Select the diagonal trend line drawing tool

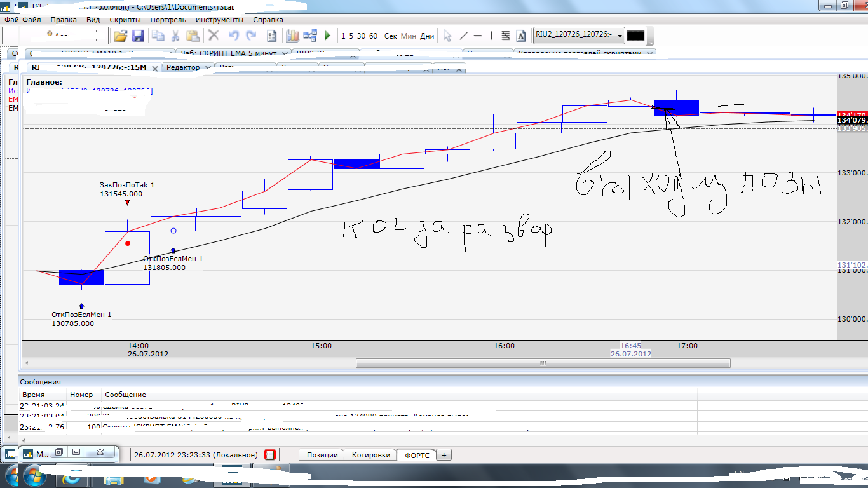click(x=463, y=36)
